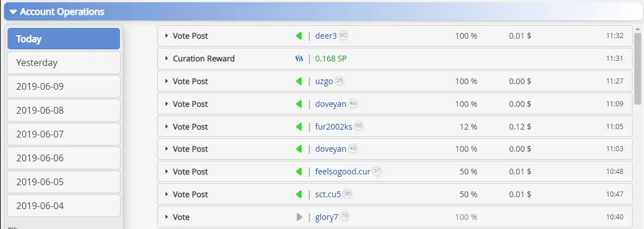Click the operations list vertical scrollbar thumb
Image resolution: width=644 pixels, height=229 pixels.
pos(637,69)
